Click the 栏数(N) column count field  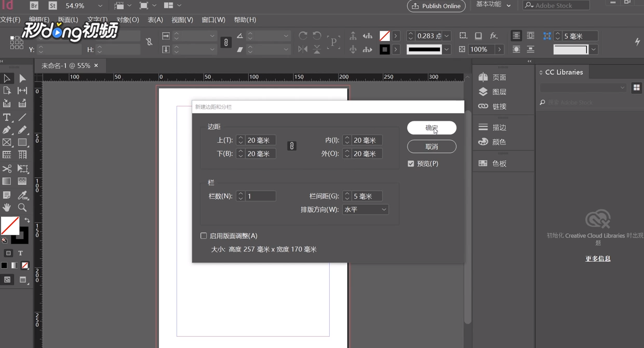[260, 196]
